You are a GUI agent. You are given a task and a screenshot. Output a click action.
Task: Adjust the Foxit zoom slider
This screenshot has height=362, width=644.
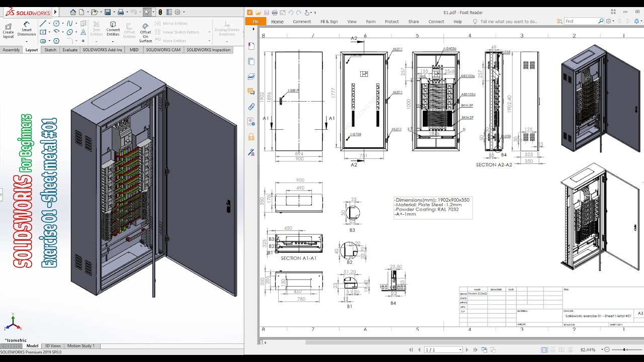[624, 349]
